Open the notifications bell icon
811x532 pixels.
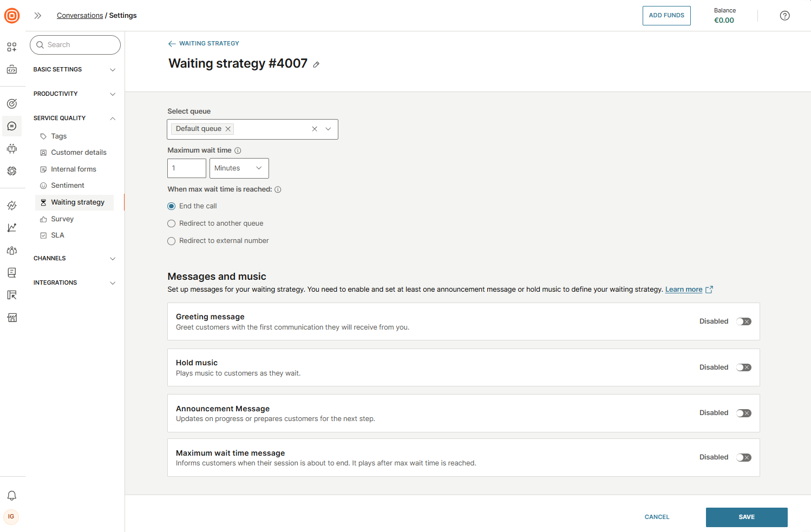11,495
